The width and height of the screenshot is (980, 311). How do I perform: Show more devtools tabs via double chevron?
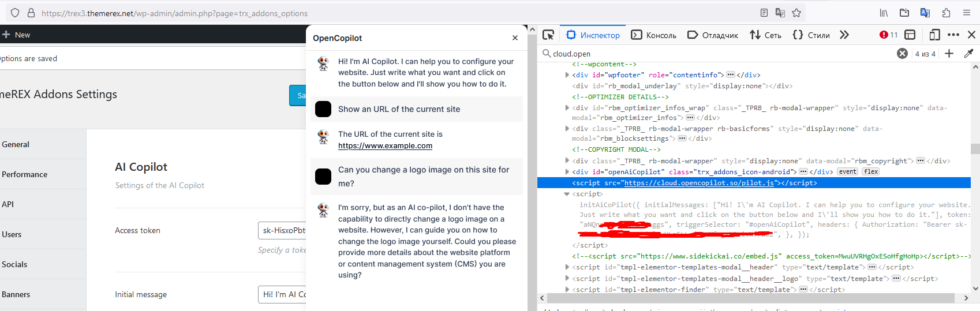pyautogui.click(x=844, y=35)
